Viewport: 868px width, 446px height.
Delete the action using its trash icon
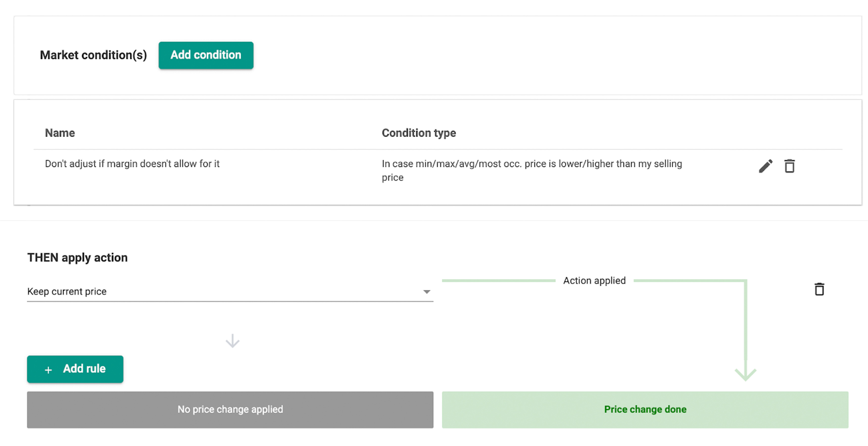(819, 289)
